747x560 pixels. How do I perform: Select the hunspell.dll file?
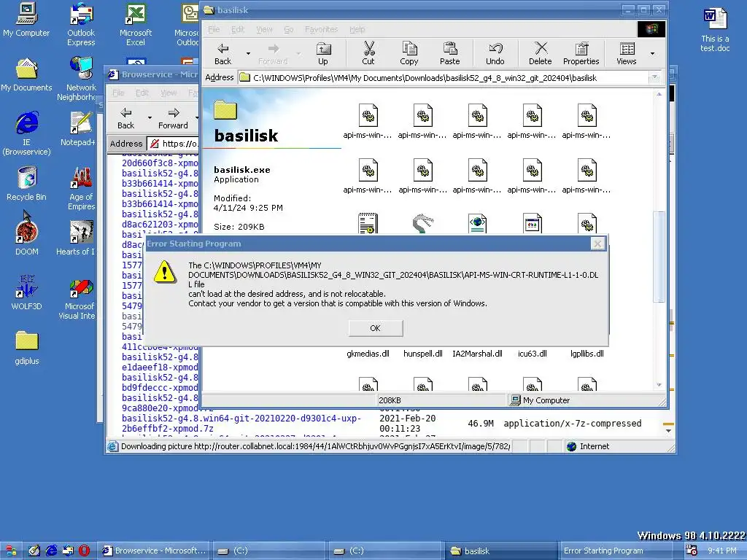click(x=422, y=354)
